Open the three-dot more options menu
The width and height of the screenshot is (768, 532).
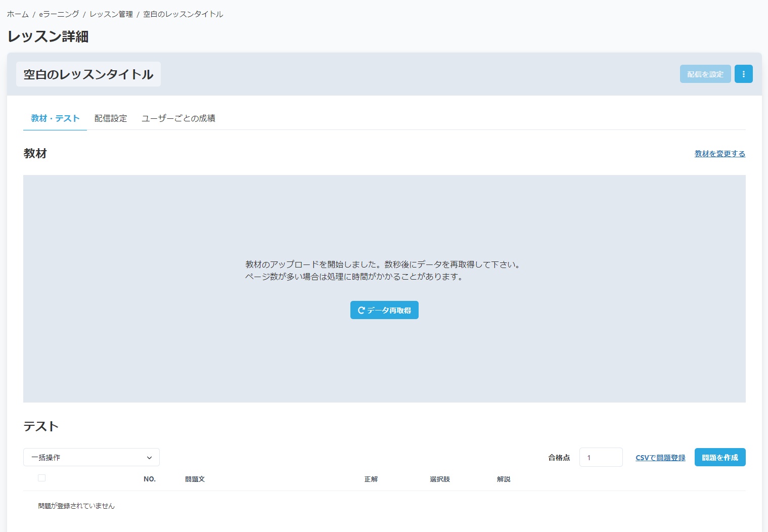pos(743,74)
